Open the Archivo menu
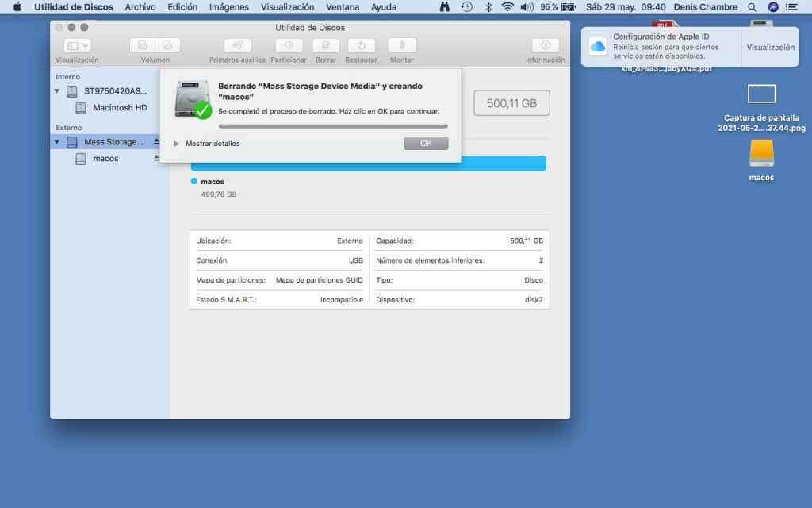 tap(140, 7)
